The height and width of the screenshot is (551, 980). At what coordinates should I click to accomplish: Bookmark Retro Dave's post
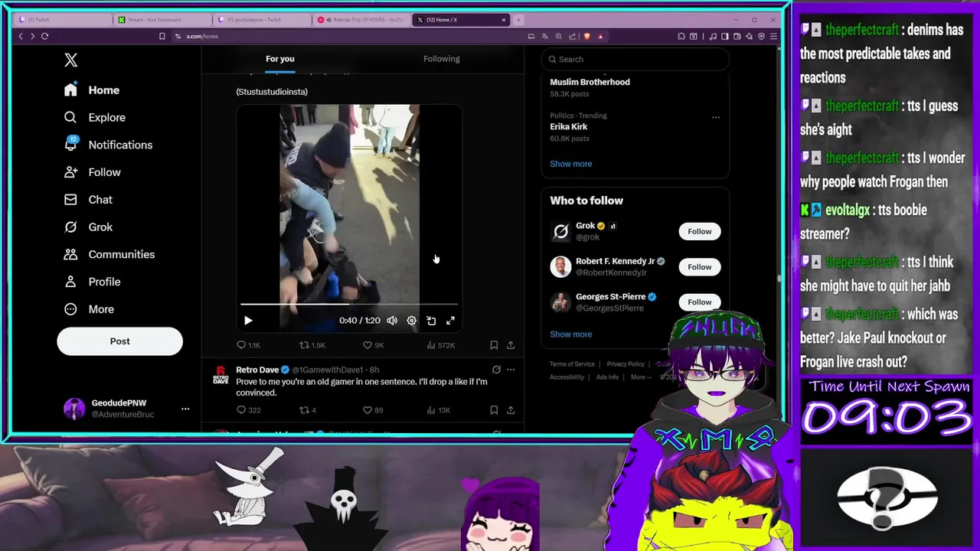click(x=494, y=410)
